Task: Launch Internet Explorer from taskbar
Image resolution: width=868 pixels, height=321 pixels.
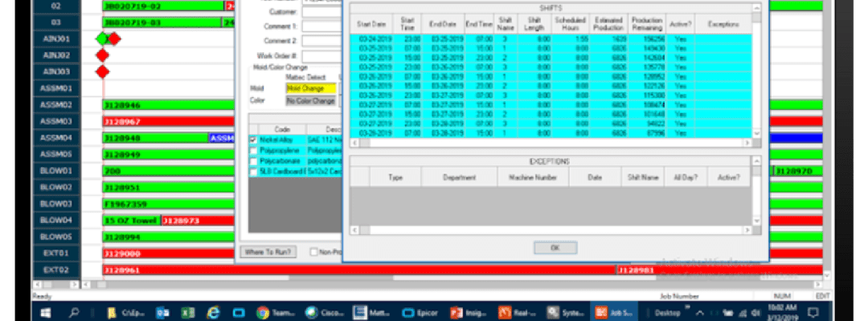Action: pyautogui.click(x=213, y=313)
